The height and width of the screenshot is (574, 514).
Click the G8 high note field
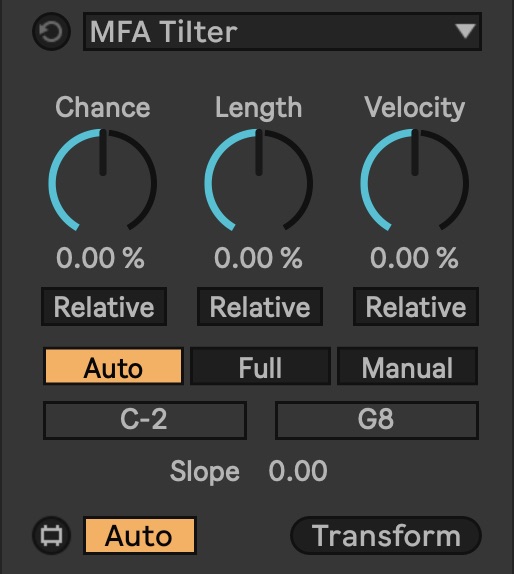coord(377,420)
